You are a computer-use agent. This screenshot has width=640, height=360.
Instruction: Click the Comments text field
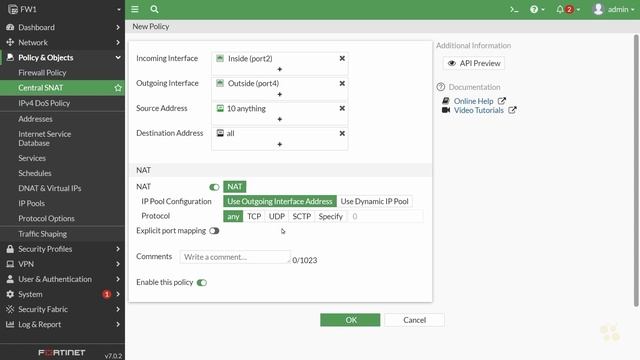(x=235, y=257)
